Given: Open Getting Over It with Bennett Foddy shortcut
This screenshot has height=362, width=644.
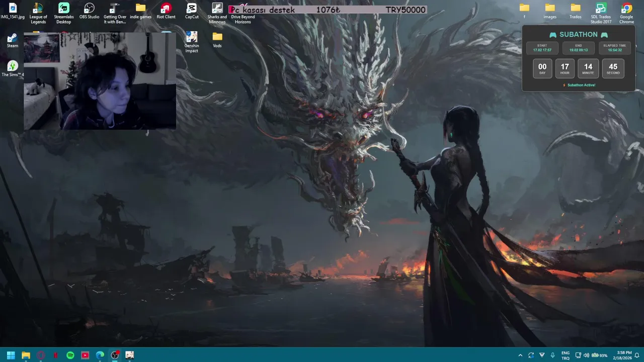Looking at the screenshot, I should click(115, 14).
